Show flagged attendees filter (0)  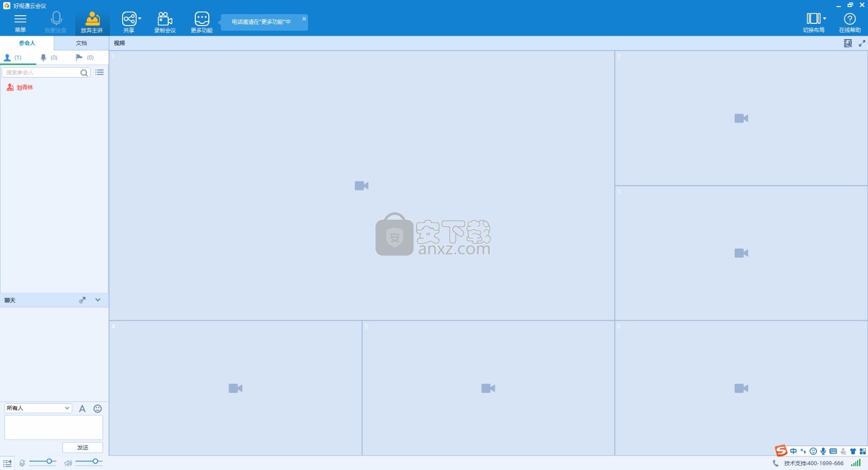pyautogui.click(x=85, y=58)
